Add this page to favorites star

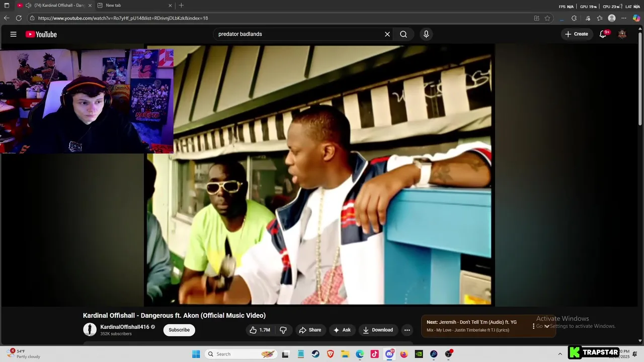pyautogui.click(x=547, y=18)
